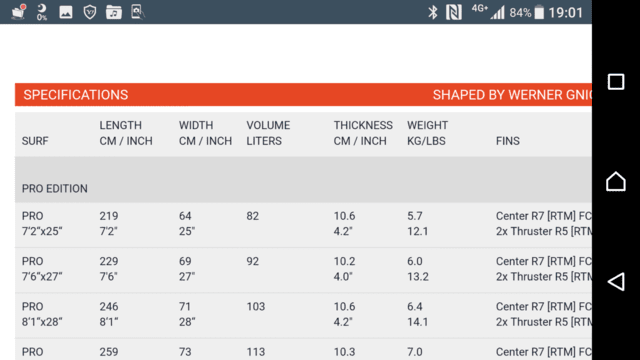Tap the Android home button
The height and width of the screenshot is (360, 640).
tap(616, 181)
